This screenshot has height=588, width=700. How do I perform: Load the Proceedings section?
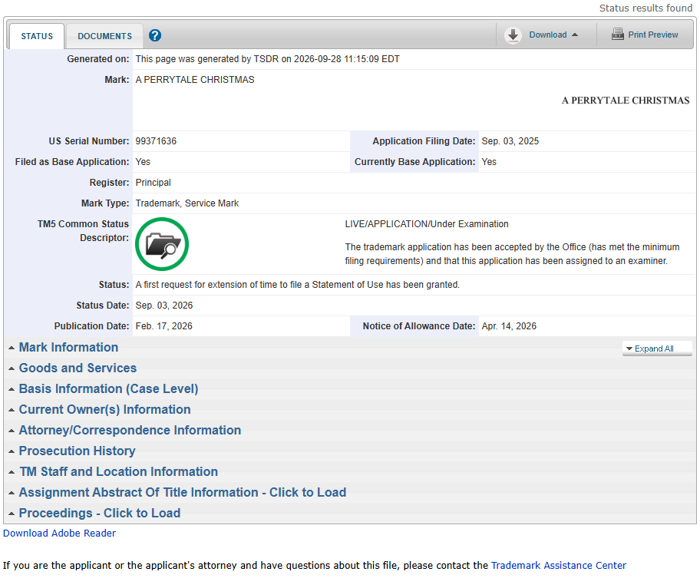100,513
